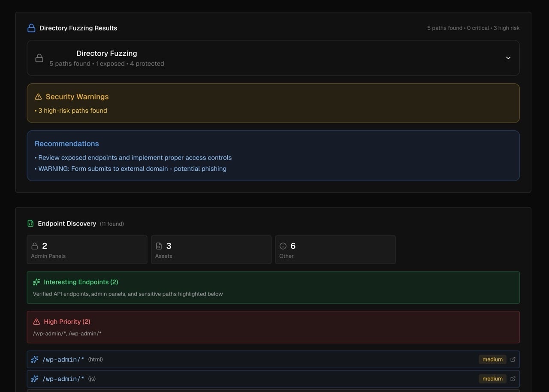Expand the Directory Fuzzing summary row

pyautogui.click(x=273, y=58)
